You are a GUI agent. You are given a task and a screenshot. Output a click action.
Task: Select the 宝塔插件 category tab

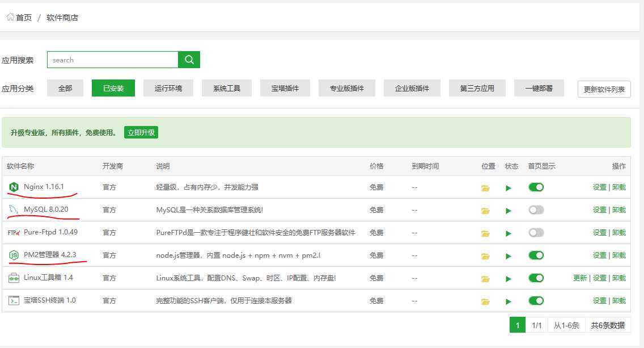(x=285, y=88)
